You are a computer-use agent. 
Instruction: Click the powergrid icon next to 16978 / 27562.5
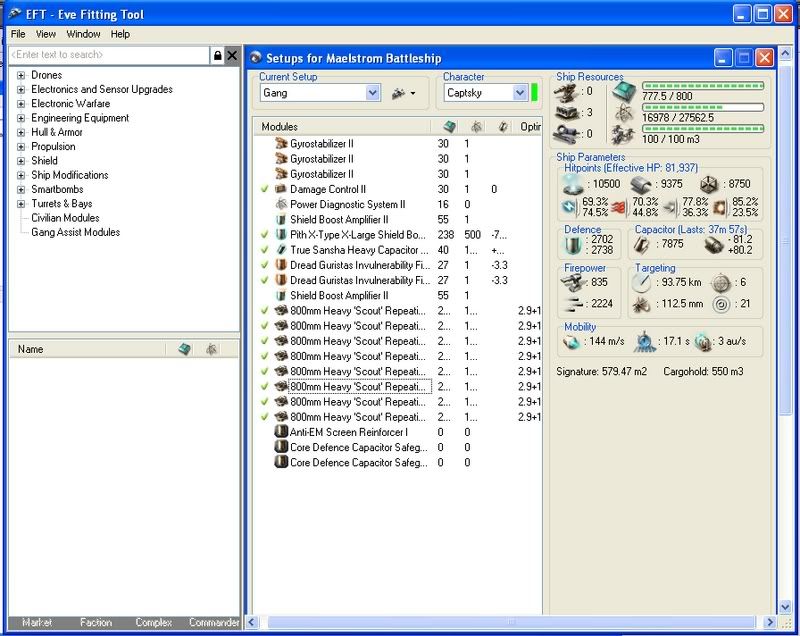pos(624,113)
